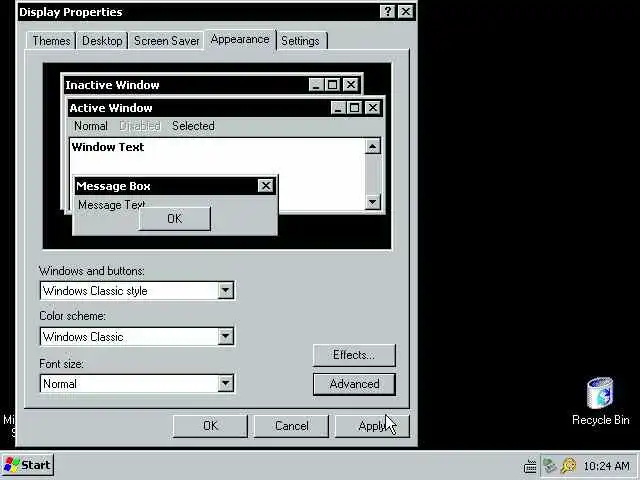Image resolution: width=640 pixels, height=480 pixels.
Task: Click the Disabled menu item in preview
Action: click(140, 126)
